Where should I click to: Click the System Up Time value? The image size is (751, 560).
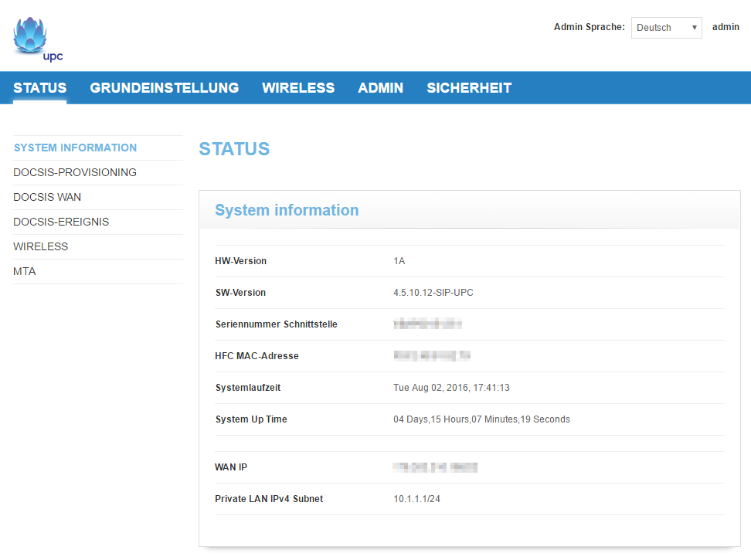pyautogui.click(x=481, y=419)
